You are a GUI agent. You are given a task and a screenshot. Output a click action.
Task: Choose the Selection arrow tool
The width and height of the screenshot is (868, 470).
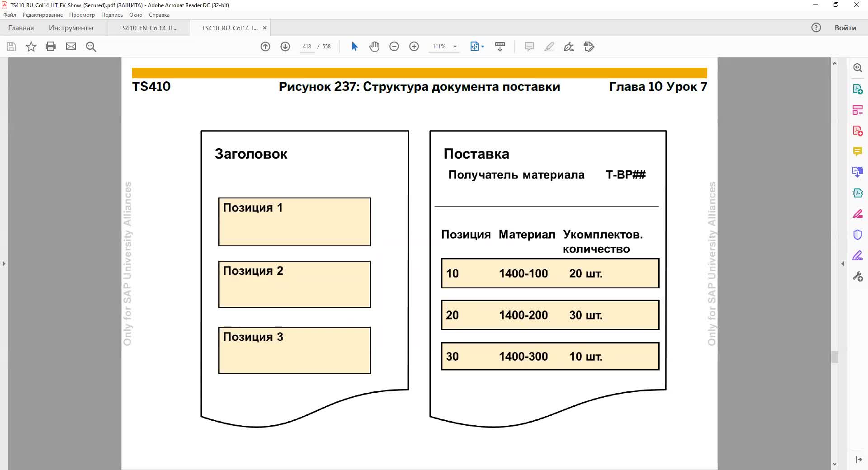354,47
